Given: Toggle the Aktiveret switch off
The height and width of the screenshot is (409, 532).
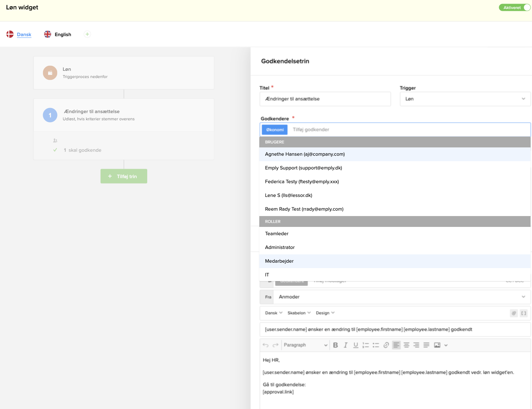Looking at the screenshot, I should pos(514,8).
